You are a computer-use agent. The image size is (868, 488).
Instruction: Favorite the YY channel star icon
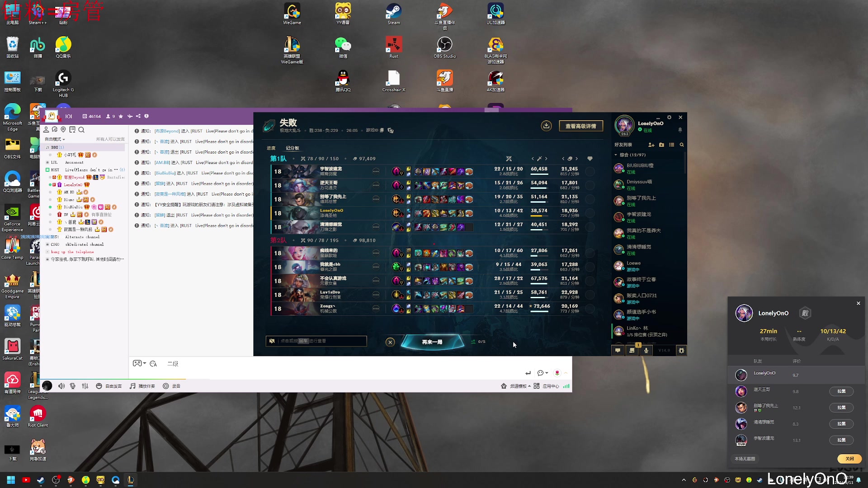pyautogui.click(x=121, y=116)
